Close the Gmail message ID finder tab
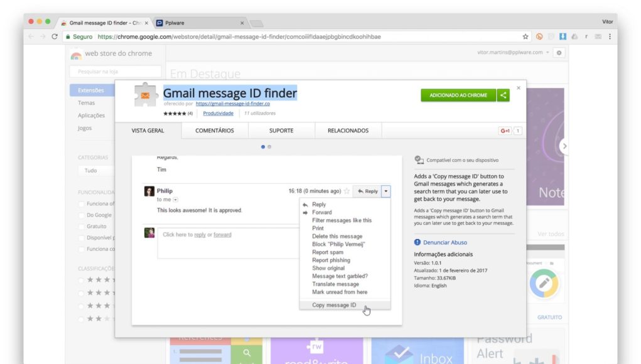Image resolution: width=641 pixels, height=364 pixels. (x=146, y=23)
